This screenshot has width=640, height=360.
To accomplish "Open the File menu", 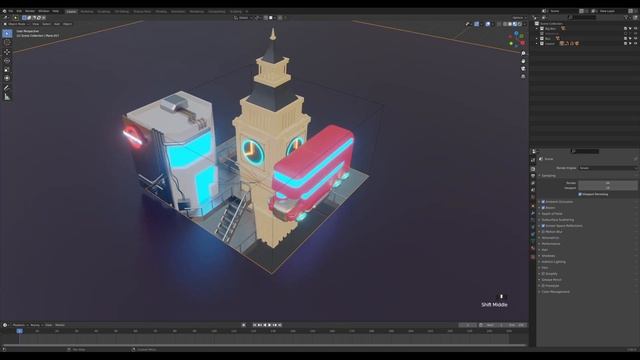I will coord(11,11).
